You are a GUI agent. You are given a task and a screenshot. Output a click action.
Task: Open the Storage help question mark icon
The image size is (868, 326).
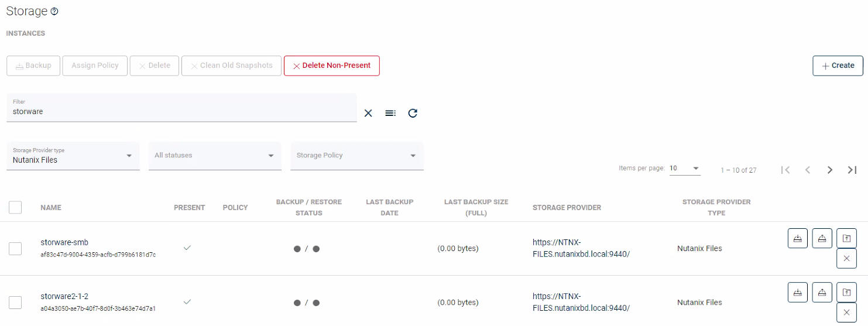54,12
